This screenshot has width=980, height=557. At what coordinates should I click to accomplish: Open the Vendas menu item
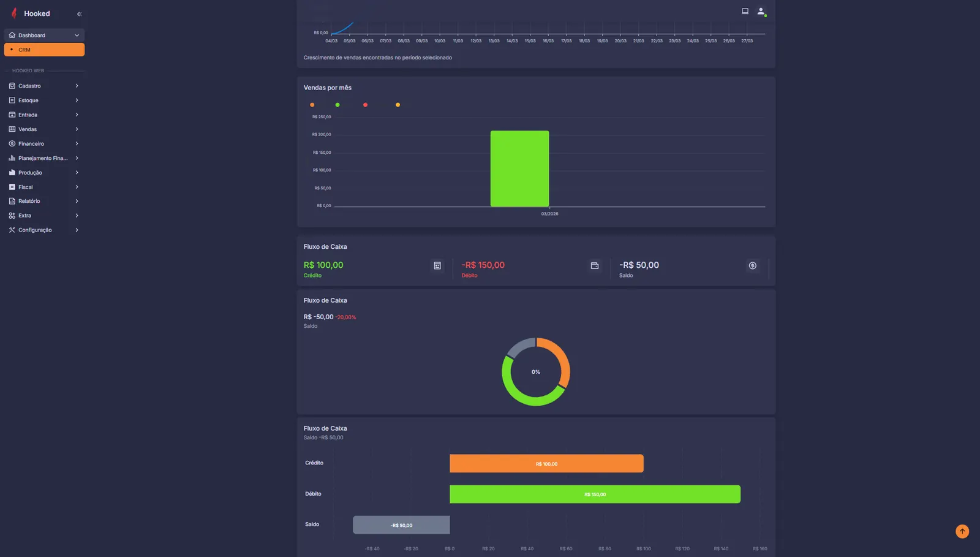[x=44, y=129]
